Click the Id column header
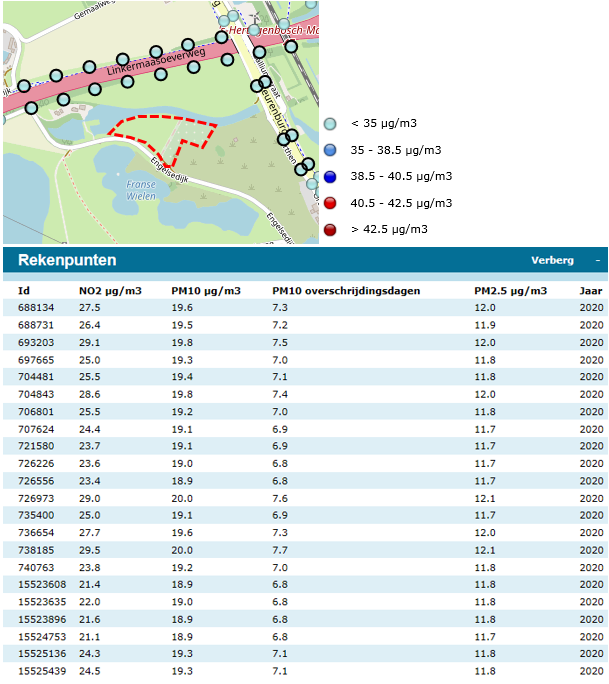The image size is (609, 684). [24, 291]
